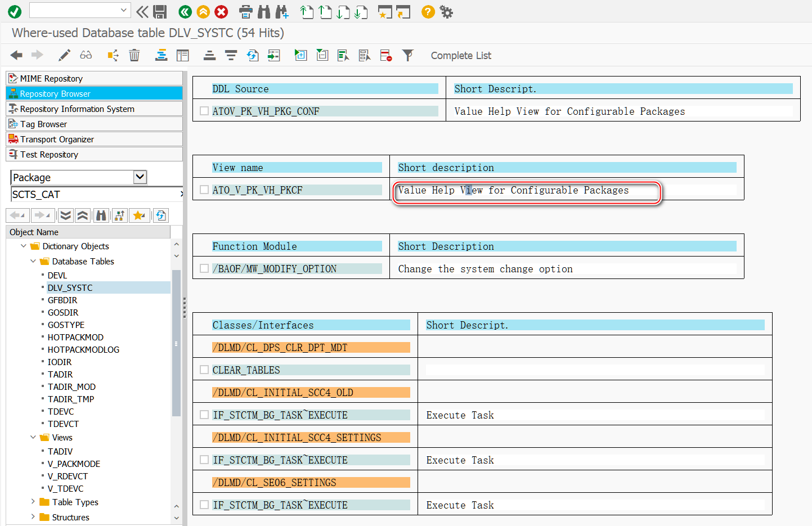Click the Find binoculars icon in top toolbar
This screenshot has height=526, width=812.
[x=264, y=12]
